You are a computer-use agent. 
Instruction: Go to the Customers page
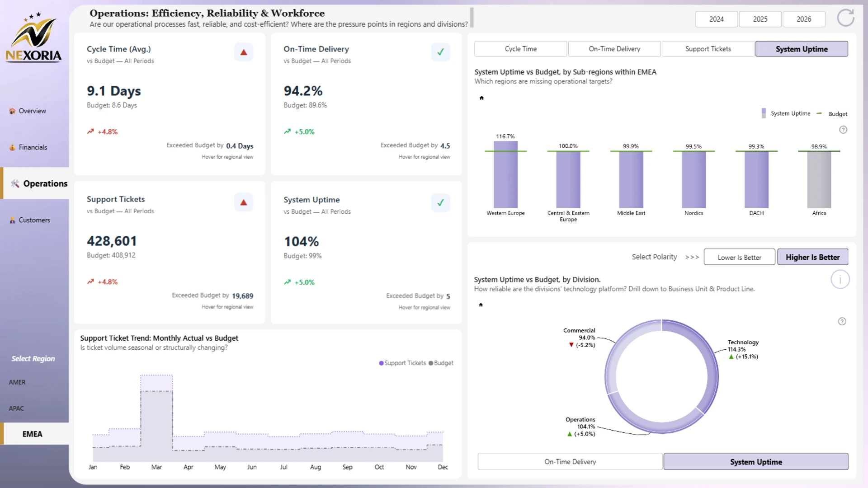(34, 220)
